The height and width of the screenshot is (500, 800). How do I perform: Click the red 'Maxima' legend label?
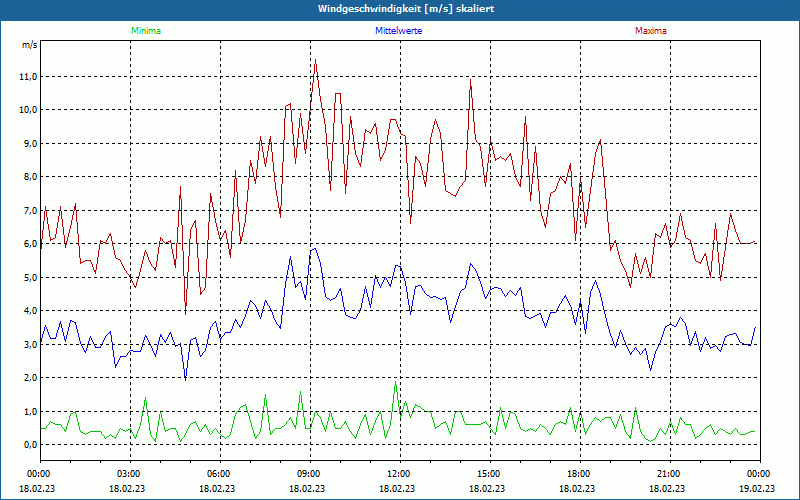coord(651,31)
